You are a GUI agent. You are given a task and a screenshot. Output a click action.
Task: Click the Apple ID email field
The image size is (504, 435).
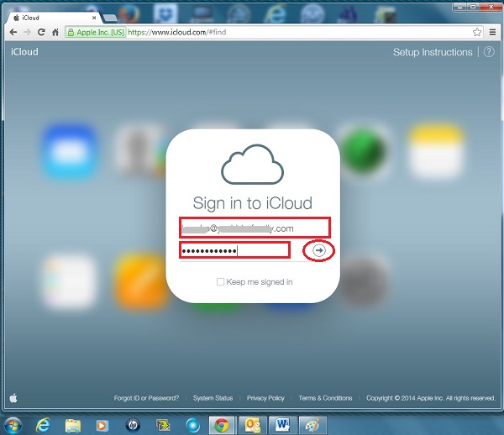click(x=255, y=228)
